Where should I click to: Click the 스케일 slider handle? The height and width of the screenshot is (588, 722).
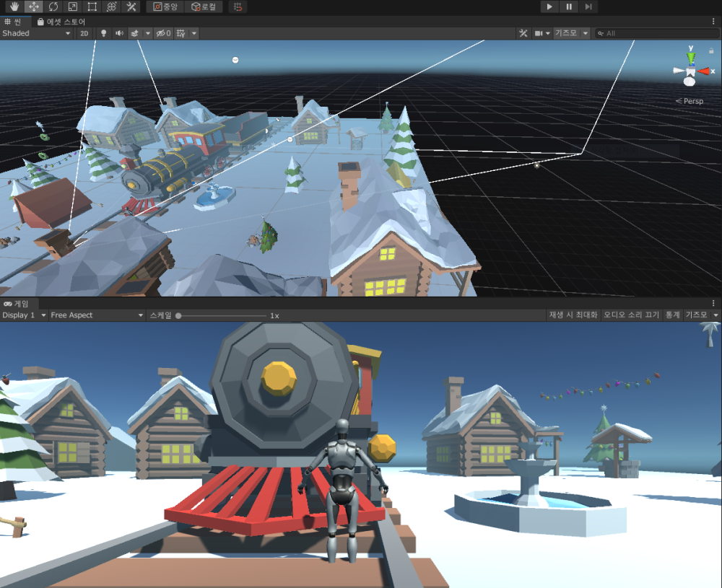[x=178, y=315]
